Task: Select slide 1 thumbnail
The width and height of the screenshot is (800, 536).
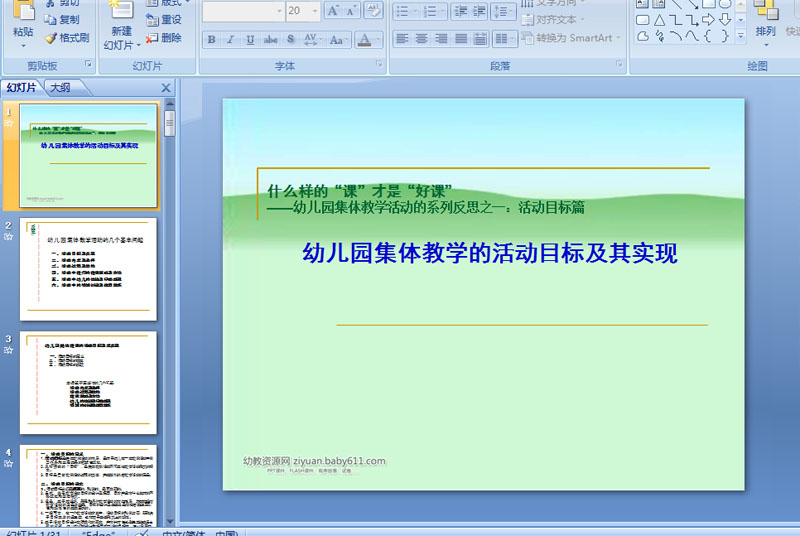Action: (x=88, y=156)
